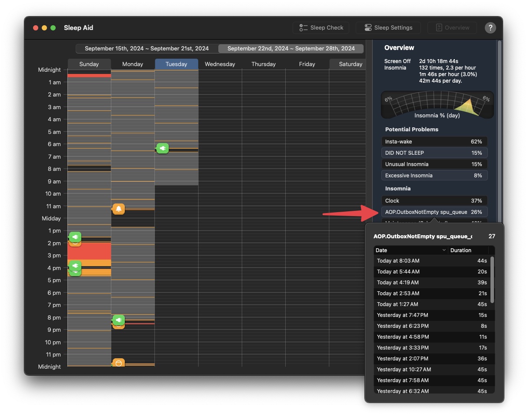Select the Monday column header
527x420 pixels.
pos(133,64)
